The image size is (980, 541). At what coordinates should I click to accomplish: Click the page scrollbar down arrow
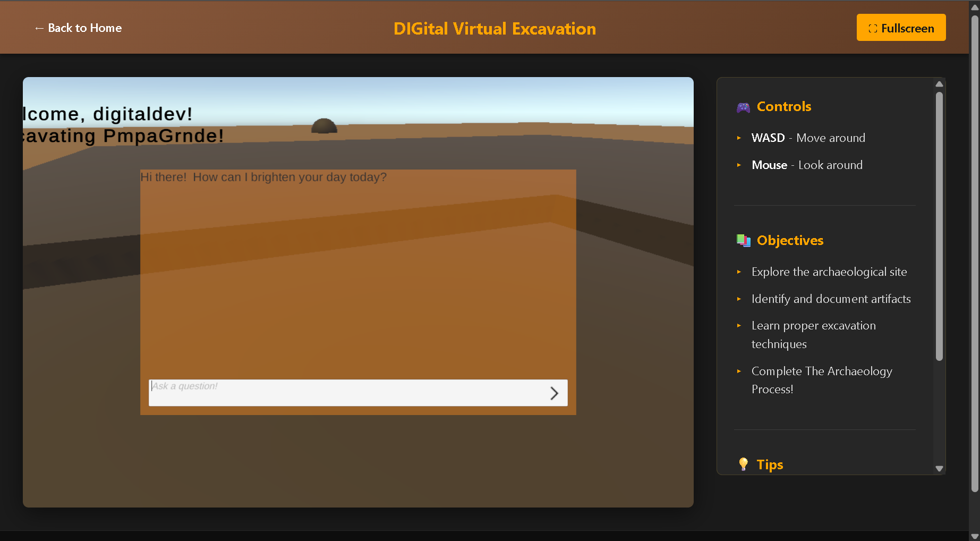pos(975,536)
